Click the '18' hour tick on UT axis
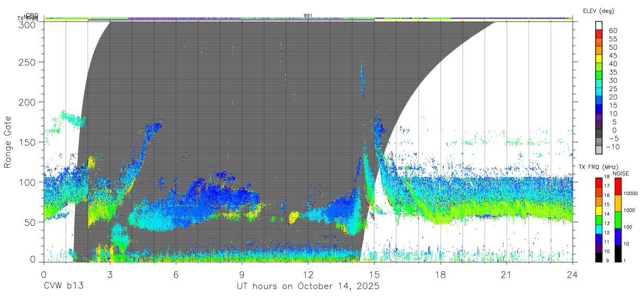The image size is (644, 297). click(440, 274)
